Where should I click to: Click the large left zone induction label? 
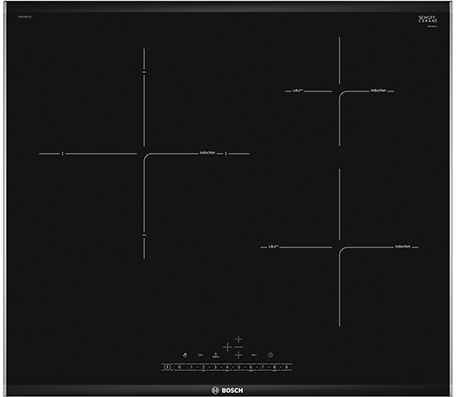(207, 153)
